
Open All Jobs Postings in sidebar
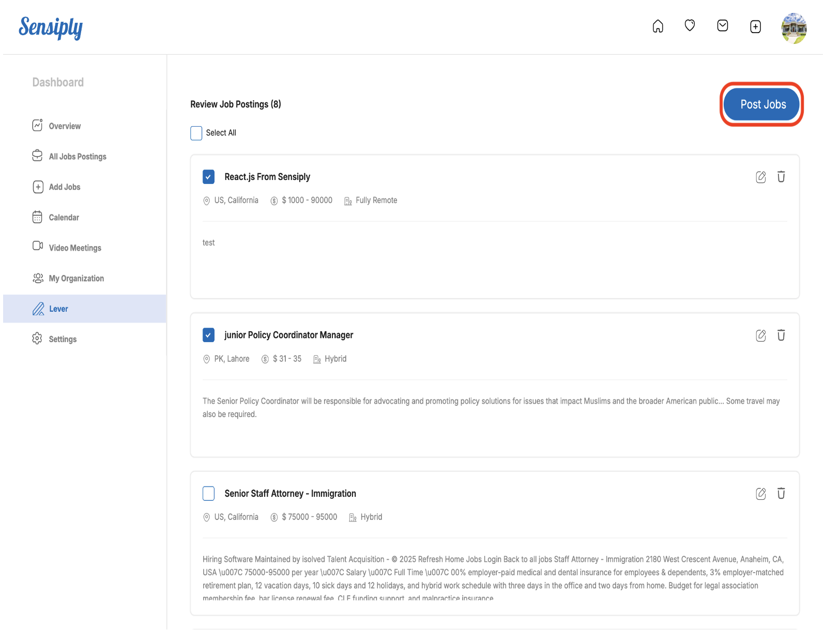(78, 157)
